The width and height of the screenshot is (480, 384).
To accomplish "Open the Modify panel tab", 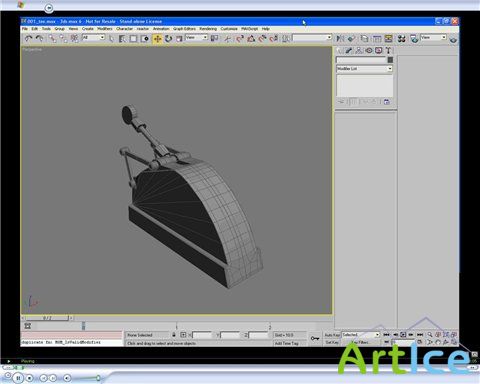I will (x=349, y=51).
